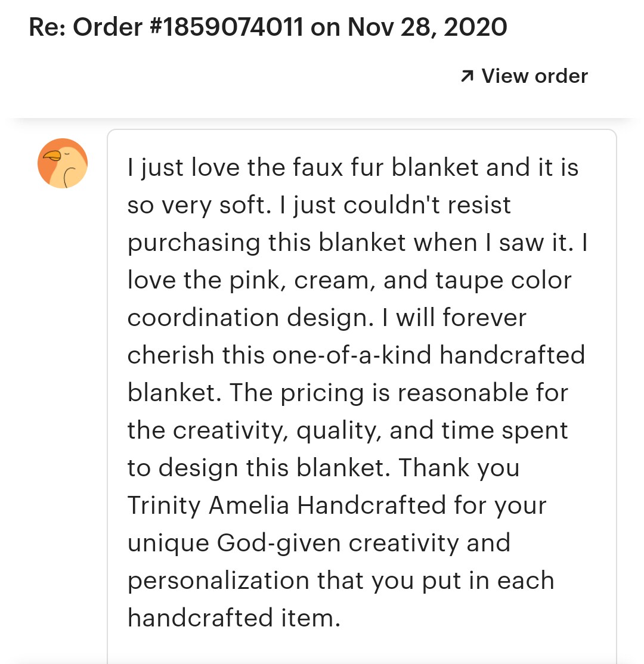Click the orange bird avatar

(x=63, y=163)
